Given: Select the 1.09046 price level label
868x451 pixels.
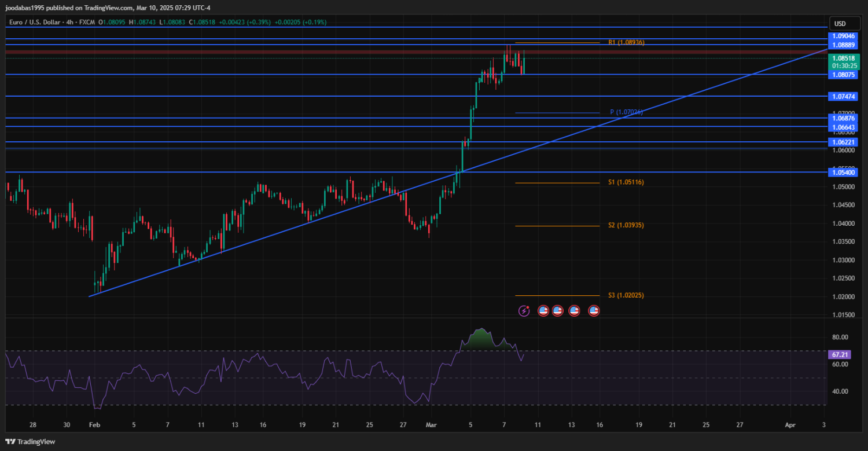Looking at the screenshot, I should pos(844,36).
